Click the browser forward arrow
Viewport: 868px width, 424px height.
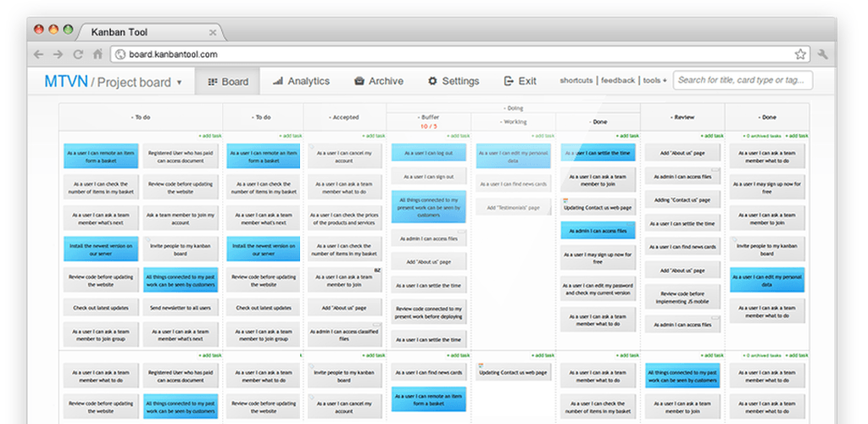point(58,54)
